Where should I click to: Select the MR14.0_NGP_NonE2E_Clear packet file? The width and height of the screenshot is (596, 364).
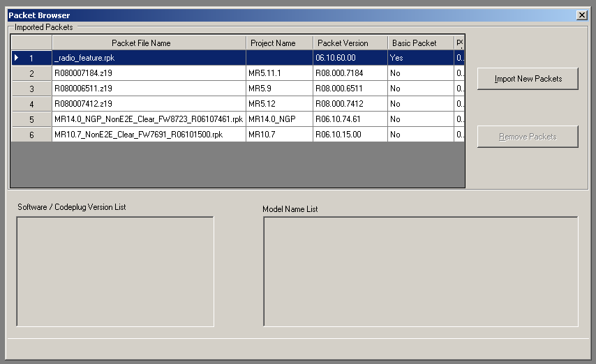[x=149, y=119]
